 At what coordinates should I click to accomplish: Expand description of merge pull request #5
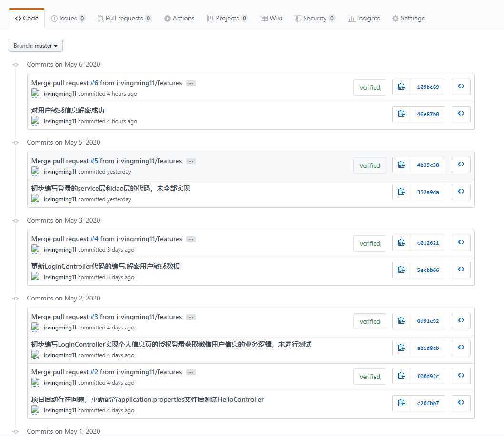[x=191, y=161]
